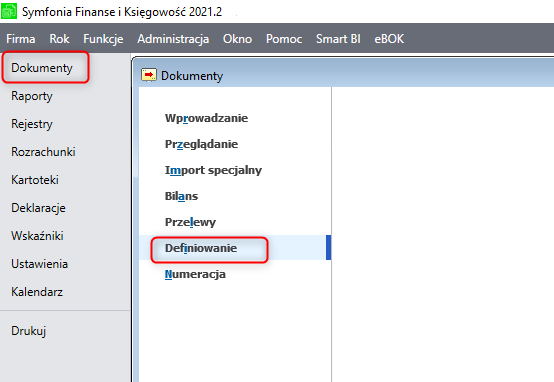Select Import specjalny option
The image size is (554, 382).
pos(213,170)
